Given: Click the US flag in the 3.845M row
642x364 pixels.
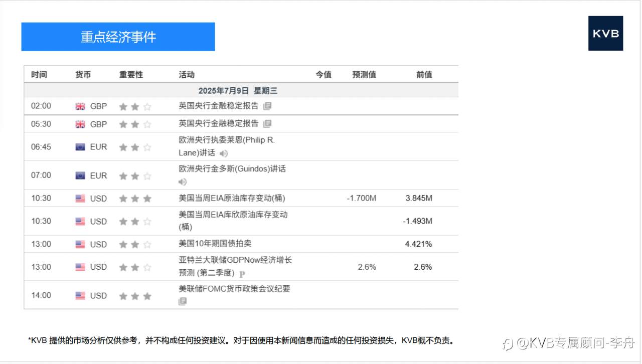Looking at the screenshot, I should [80, 199].
